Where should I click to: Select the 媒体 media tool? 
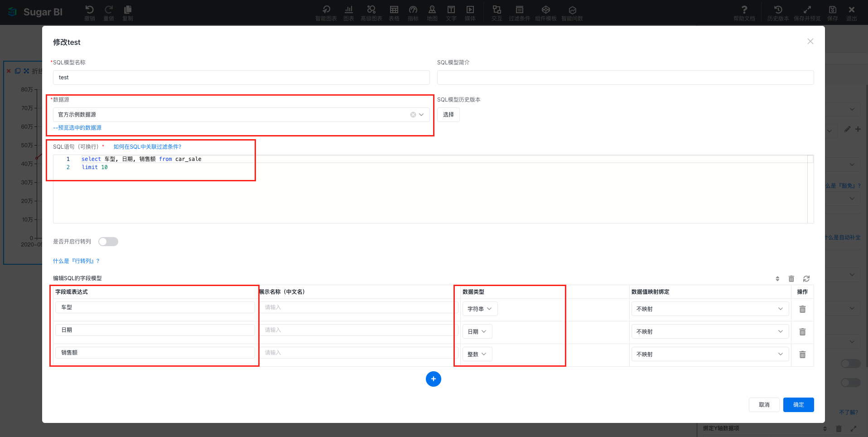[x=470, y=13]
